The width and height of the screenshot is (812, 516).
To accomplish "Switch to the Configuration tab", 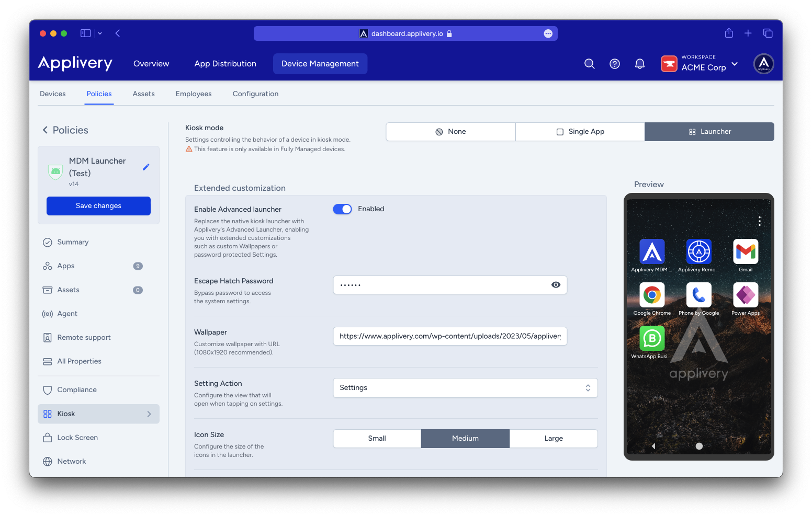I will click(255, 94).
